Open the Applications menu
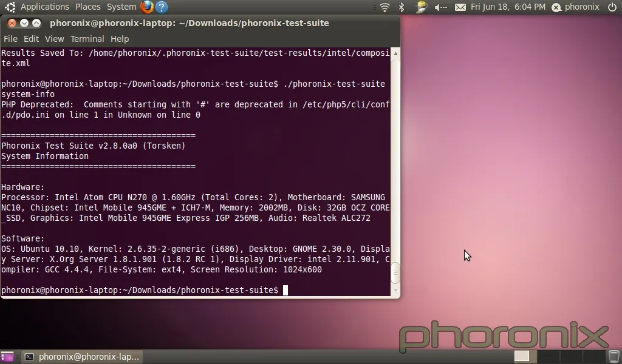 (45, 7)
